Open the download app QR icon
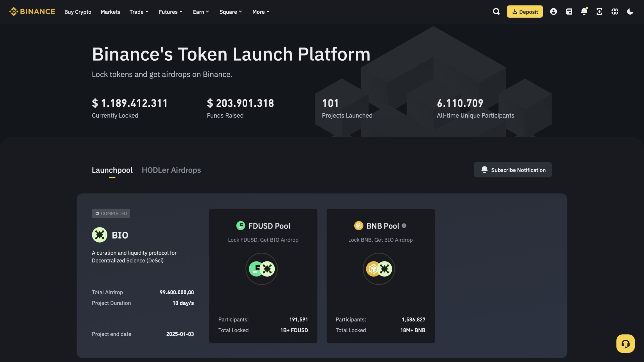The height and width of the screenshot is (362, 644). (x=599, y=12)
